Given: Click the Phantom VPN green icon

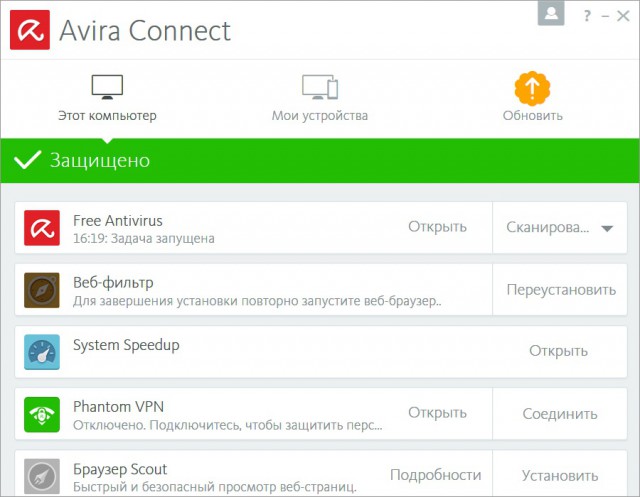Looking at the screenshot, I should pos(42,414).
